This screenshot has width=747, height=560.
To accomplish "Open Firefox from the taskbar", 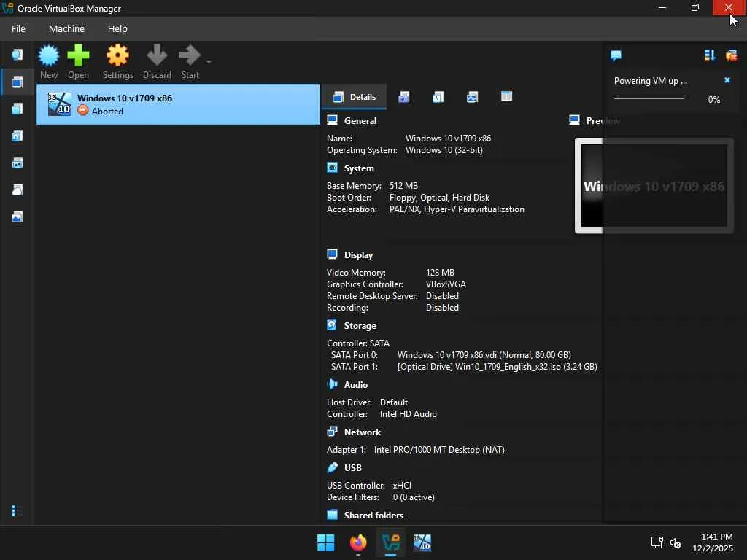I will coord(358,542).
